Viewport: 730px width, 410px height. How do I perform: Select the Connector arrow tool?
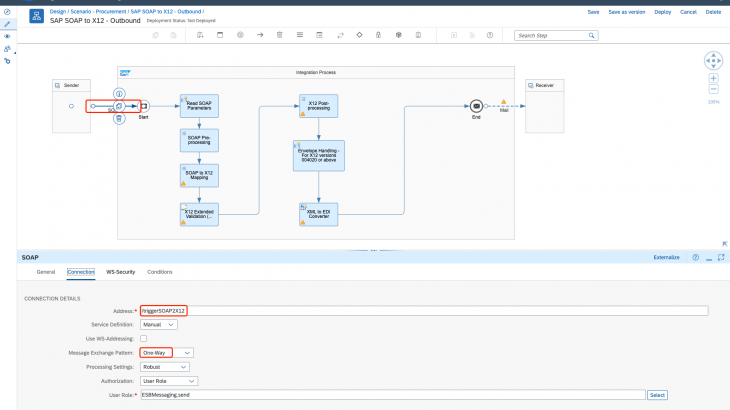point(260,35)
